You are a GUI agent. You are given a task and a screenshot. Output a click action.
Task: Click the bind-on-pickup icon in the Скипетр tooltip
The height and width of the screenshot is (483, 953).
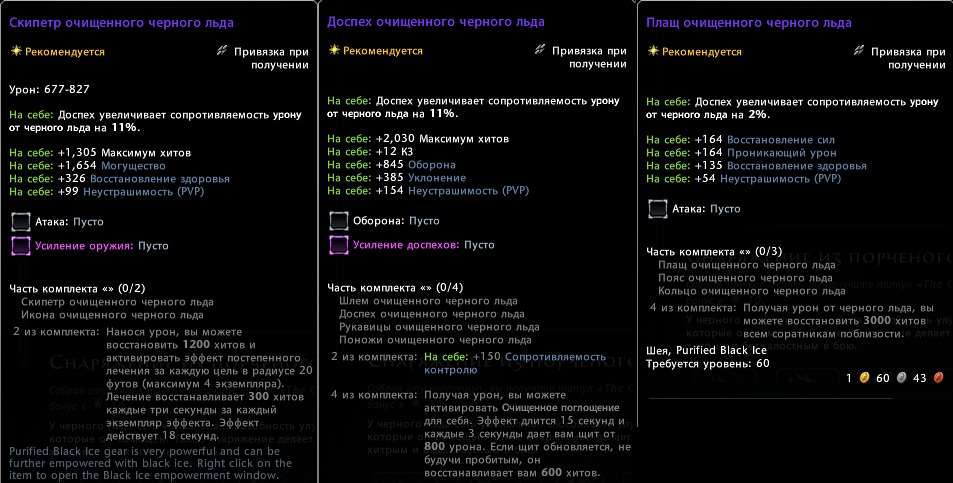(222, 51)
